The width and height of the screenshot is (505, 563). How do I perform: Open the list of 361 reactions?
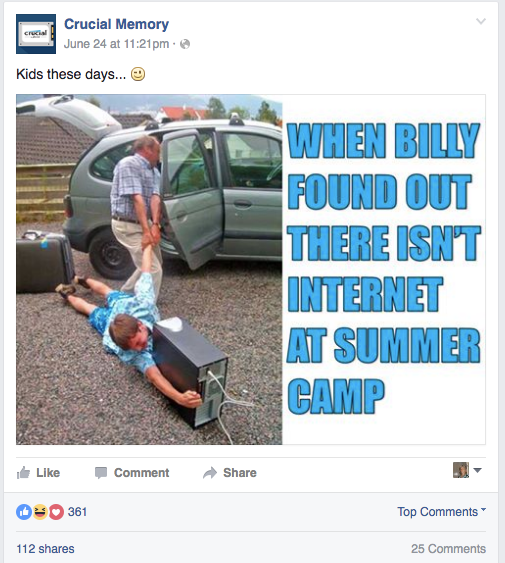[77, 512]
